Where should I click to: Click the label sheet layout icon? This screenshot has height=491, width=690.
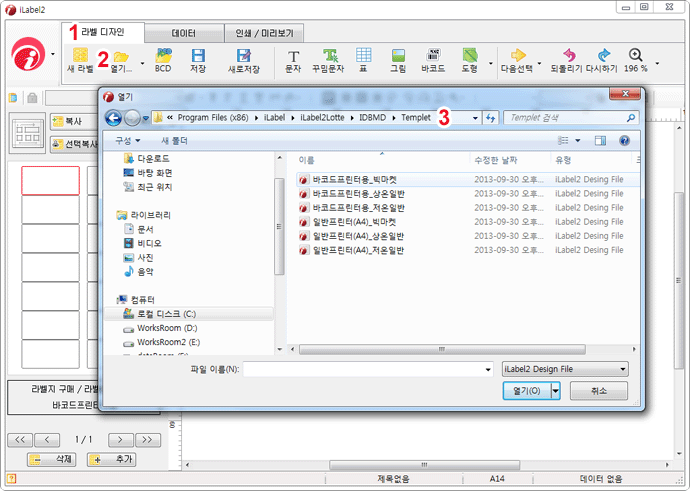click(28, 133)
